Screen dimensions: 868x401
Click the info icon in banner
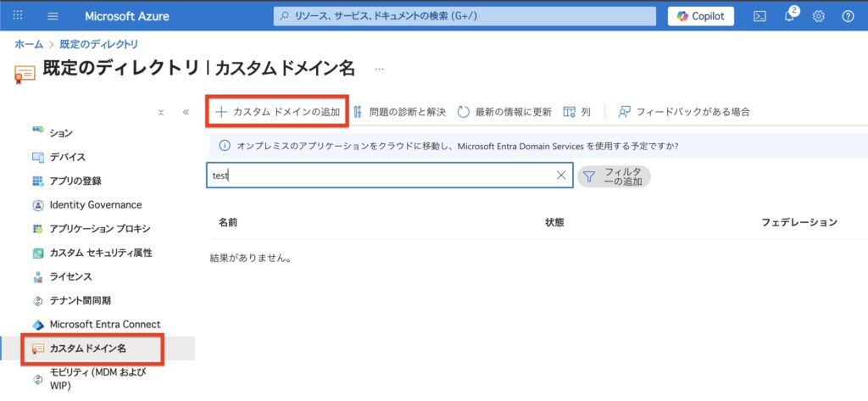pyautogui.click(x=224, y=146)
